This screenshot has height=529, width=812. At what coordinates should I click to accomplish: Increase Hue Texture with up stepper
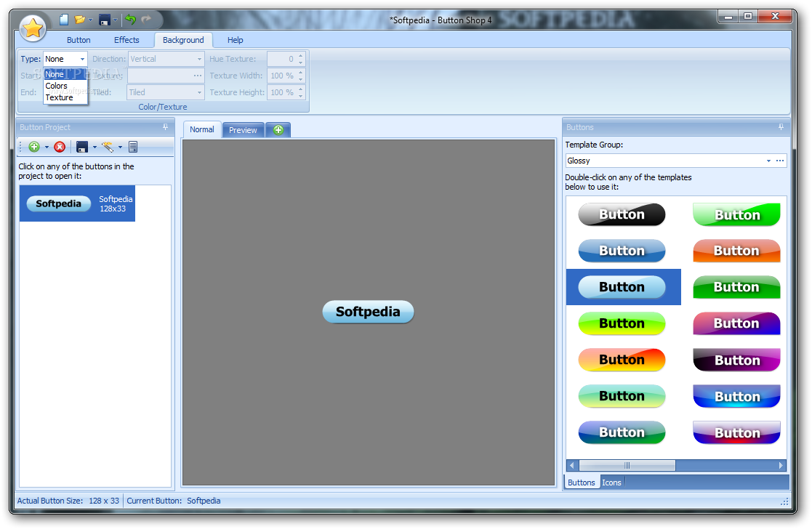[x=300, y=55]
